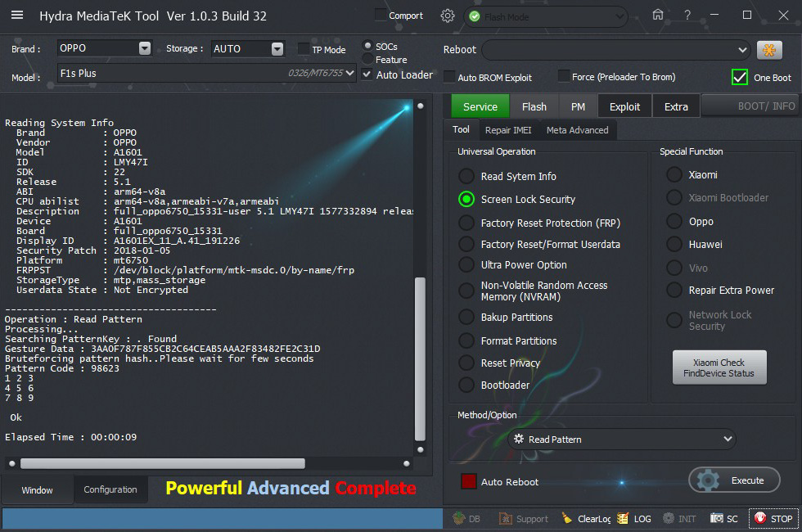
Task: Switch to the Window tab
Action: 37,490
